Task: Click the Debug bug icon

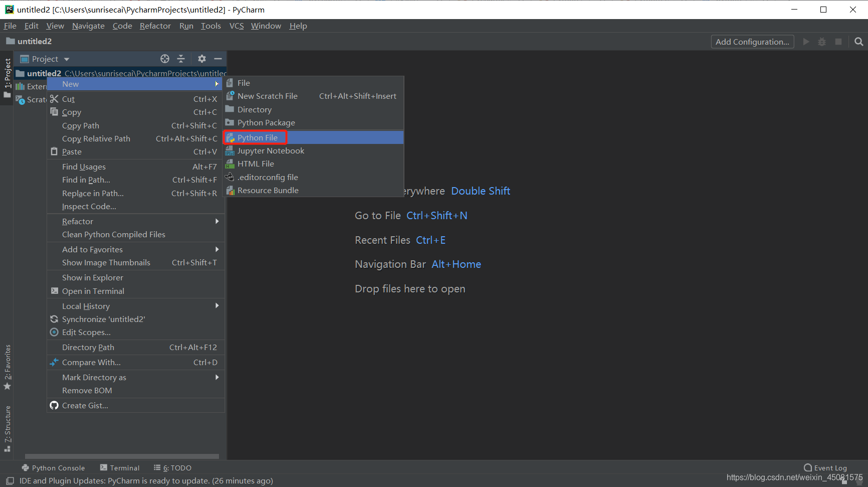Action: pos(822,42)
